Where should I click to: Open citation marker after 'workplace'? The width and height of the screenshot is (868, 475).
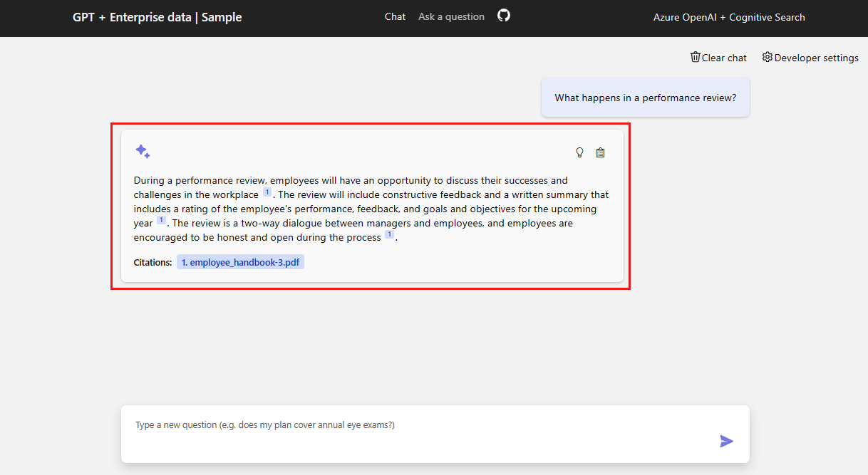pyautogui.click(x=267, y=192)
